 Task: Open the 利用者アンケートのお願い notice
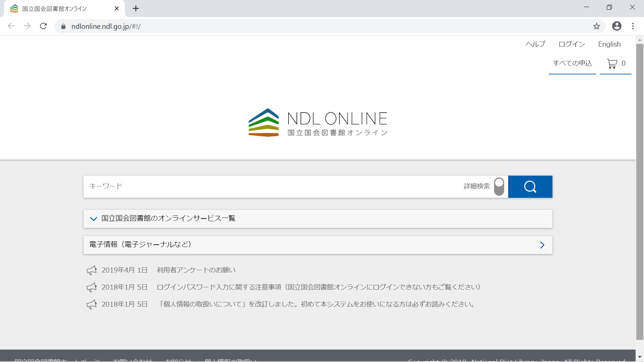coord(196,270)
